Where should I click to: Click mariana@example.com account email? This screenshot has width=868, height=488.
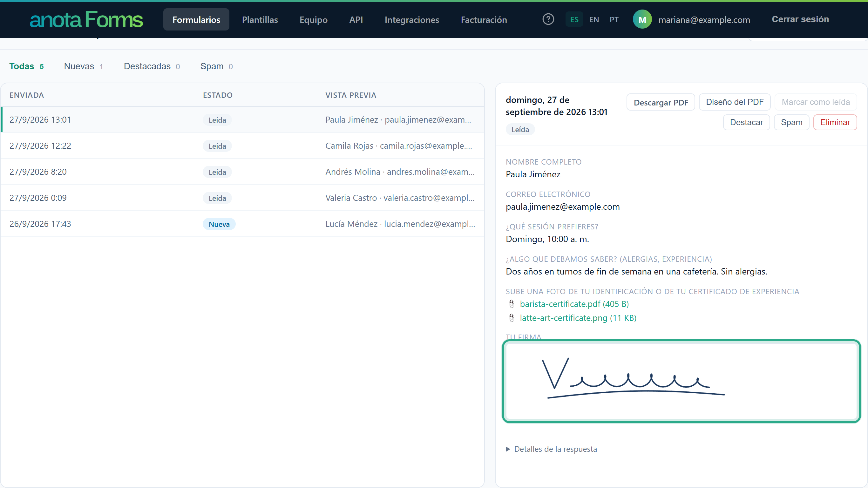(704, 20)
